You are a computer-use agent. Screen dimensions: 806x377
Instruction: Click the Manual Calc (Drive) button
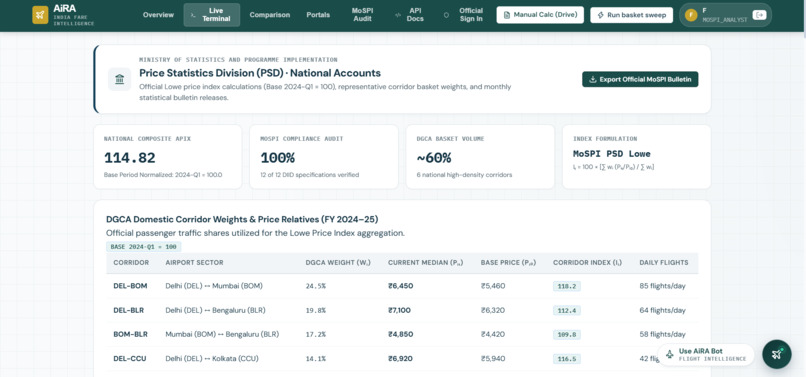(540, 15)
